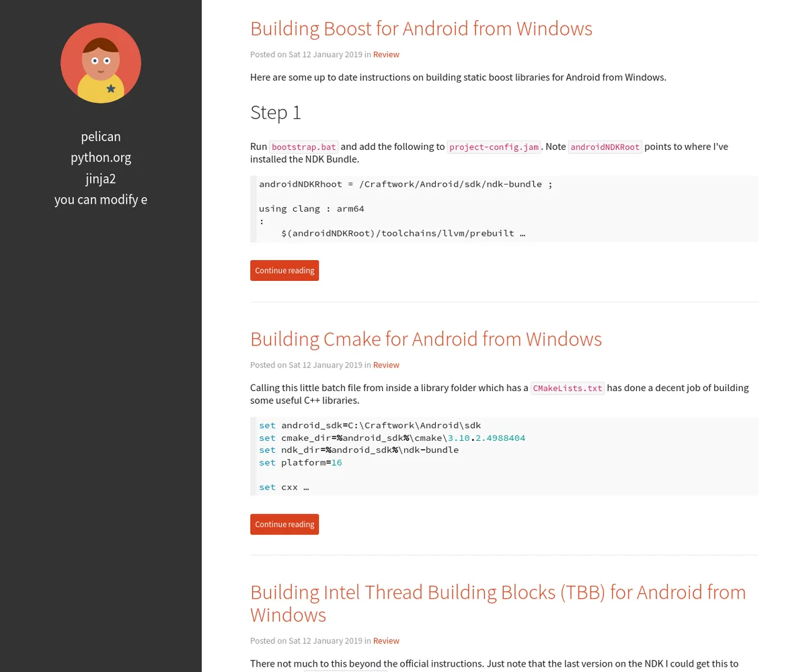The height and width of the screenshot is (672, 807).
Task: Click the avatar profile picture in sidebar
Action: (101, 63)
